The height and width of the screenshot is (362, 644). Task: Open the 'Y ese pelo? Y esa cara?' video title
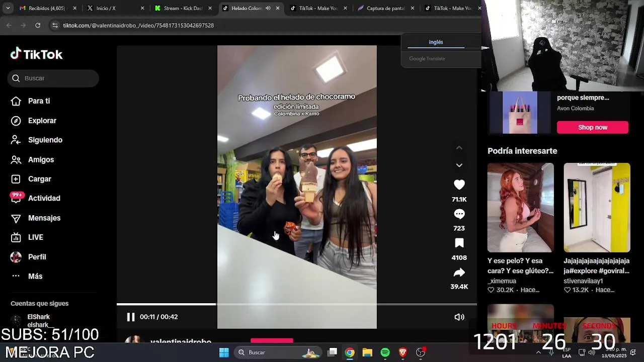pyautogui.click(x=520, y=266)
